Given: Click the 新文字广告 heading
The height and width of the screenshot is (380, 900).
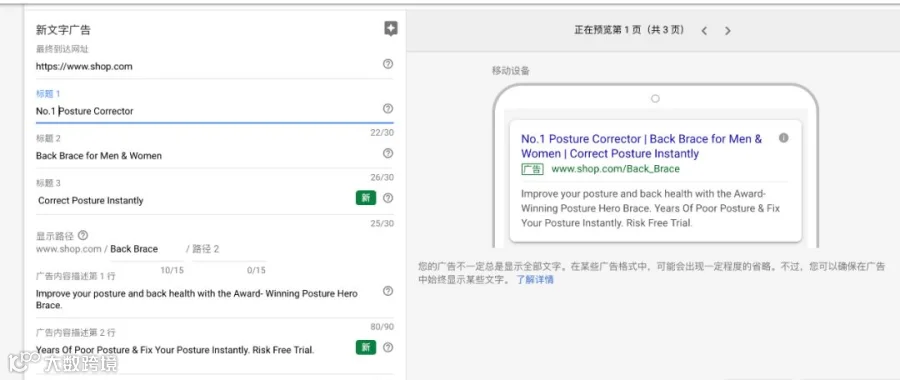Looking at the screenshot, I should pos(63,30).
